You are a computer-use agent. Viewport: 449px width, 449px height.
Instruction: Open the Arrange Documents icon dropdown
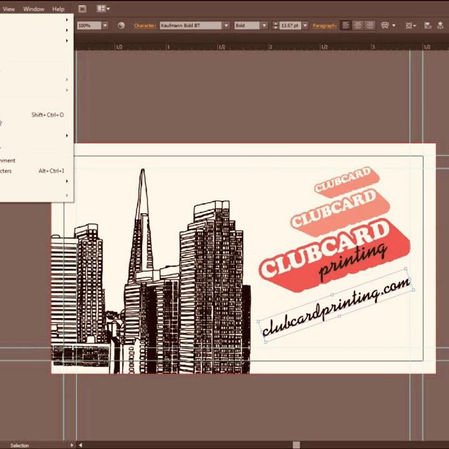[103, 9]
